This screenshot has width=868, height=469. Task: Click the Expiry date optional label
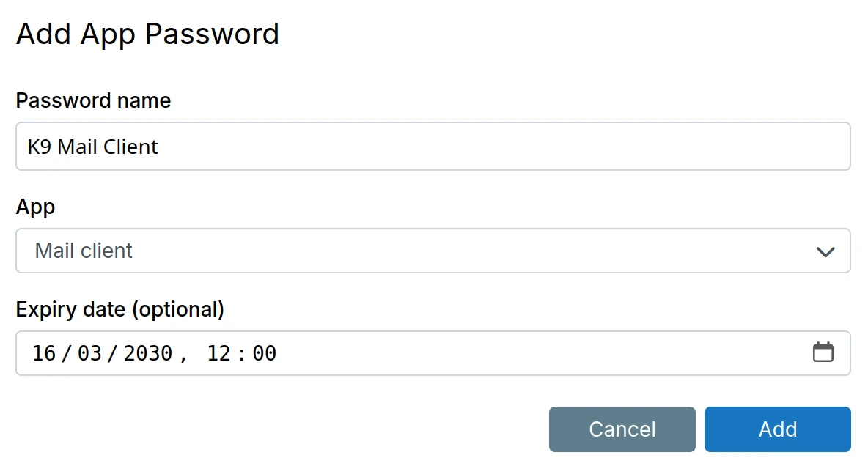coord(121,309)
